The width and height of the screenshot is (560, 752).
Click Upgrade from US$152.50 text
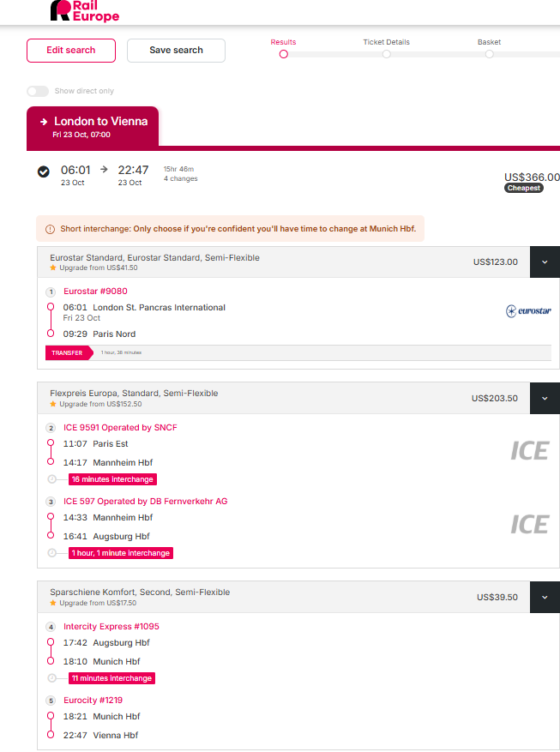(x=100, y=404)
